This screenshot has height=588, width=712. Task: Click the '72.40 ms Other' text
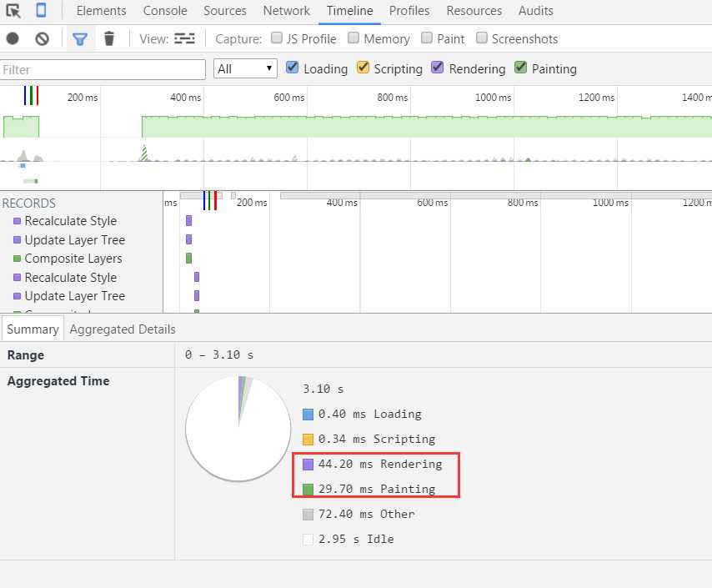click(x=367, y=514)
